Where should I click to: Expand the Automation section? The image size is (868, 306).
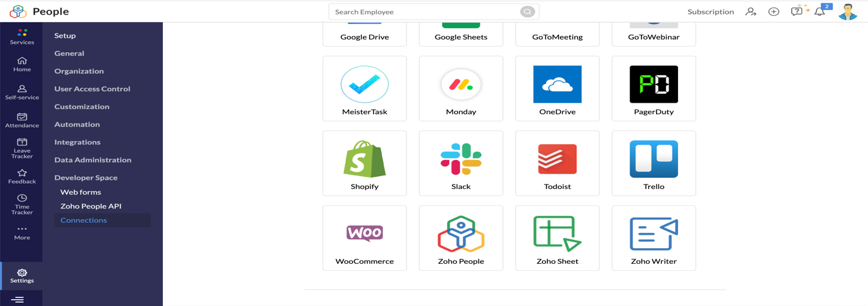point(77,125)
